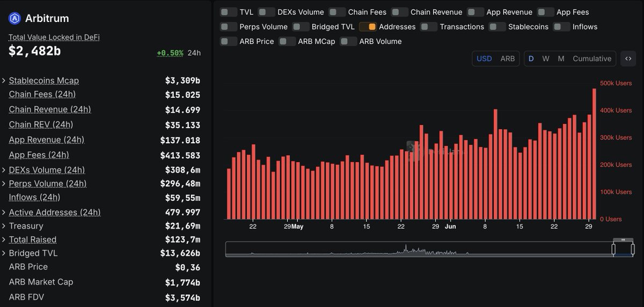Click Total Value Locked in DeFi label
The image size is (644, 307).
54,38
